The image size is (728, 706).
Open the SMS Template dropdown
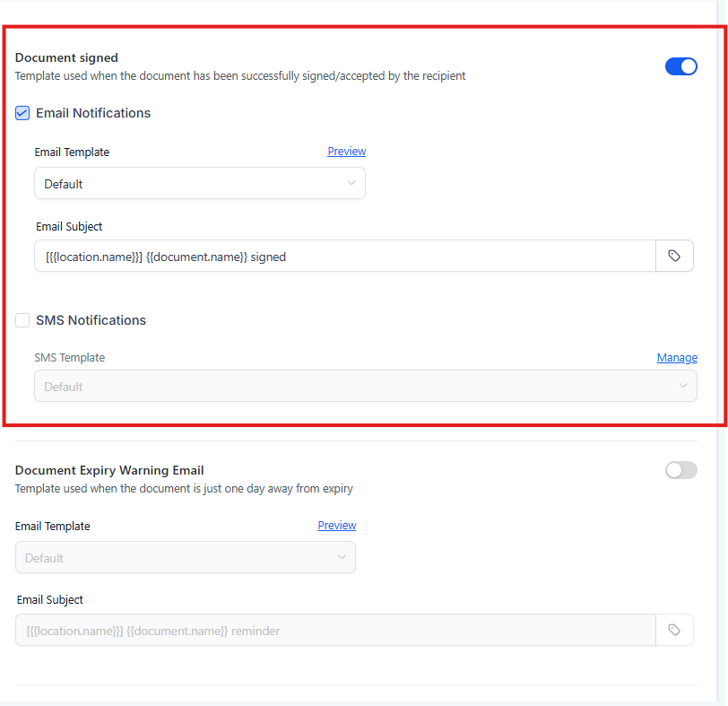tap(366, 386)
